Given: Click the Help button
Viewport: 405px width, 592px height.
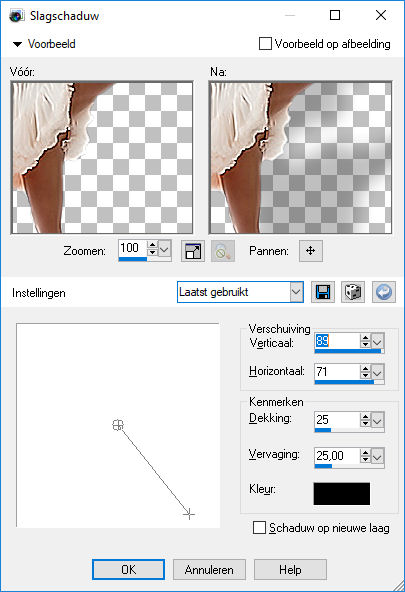Looking at the screenshot, I should [x=290, y=569].
